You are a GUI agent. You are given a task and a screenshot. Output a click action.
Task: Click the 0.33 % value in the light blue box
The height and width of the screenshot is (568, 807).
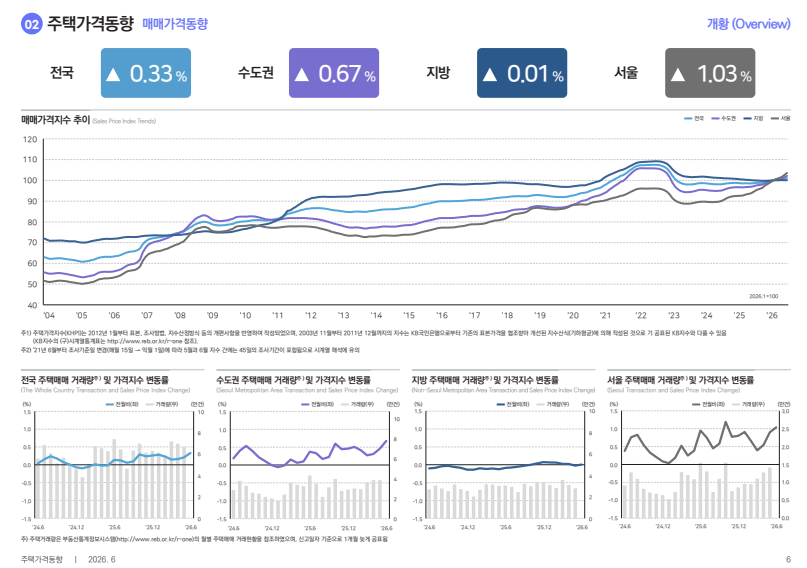click(158, 74)
